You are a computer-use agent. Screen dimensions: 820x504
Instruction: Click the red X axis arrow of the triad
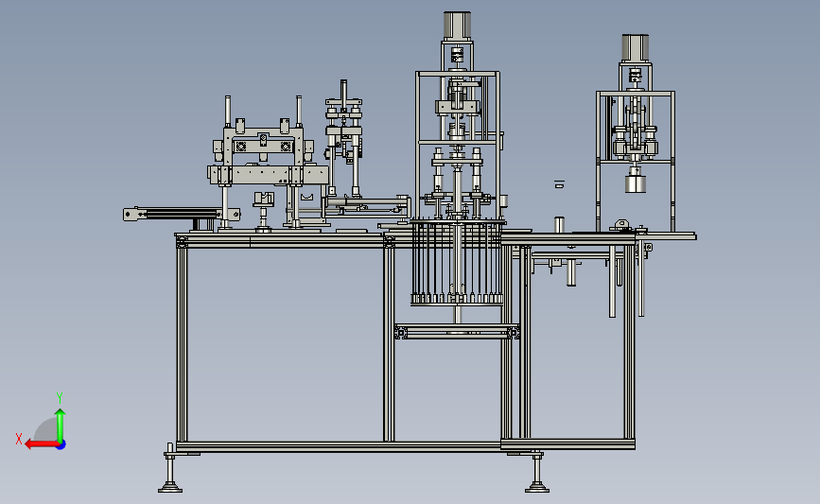(x=42, y=444)
